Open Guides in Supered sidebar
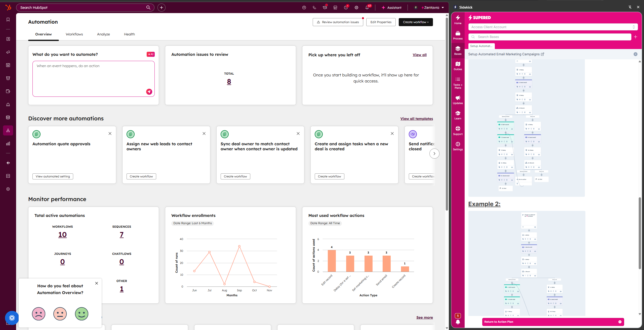The image size is (644, 330). [x=458, y=66]
